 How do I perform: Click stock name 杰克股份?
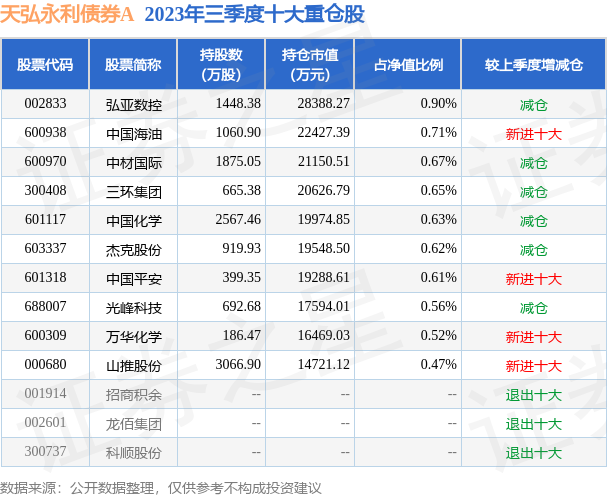(134, 250)
